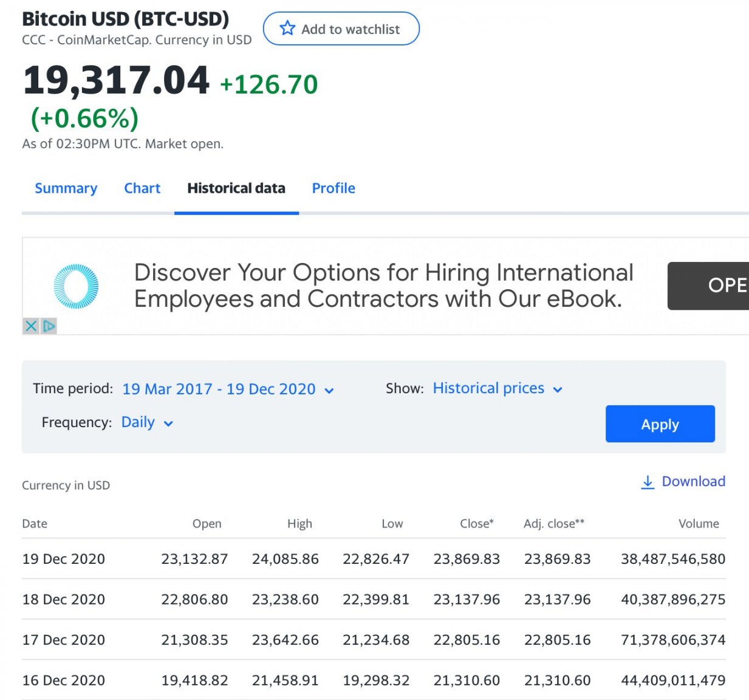The width and height of the screenshot is (749, 700).
Task: Close the ad with the X icon
Action: 31,326
